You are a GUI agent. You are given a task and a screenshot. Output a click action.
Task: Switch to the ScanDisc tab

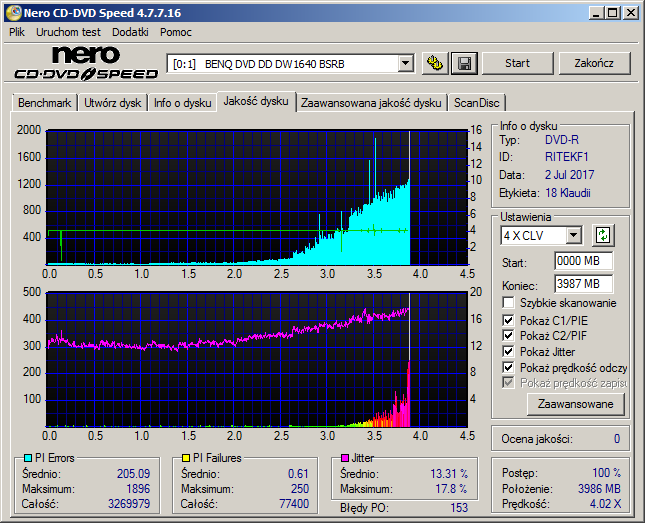(476, 102)
